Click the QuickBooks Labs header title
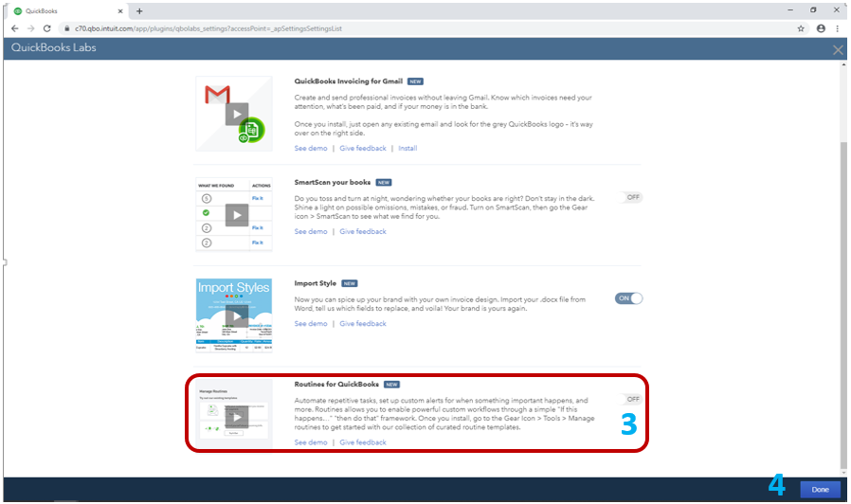Viewport: 851px width, 504px height. tap(54, 47)
